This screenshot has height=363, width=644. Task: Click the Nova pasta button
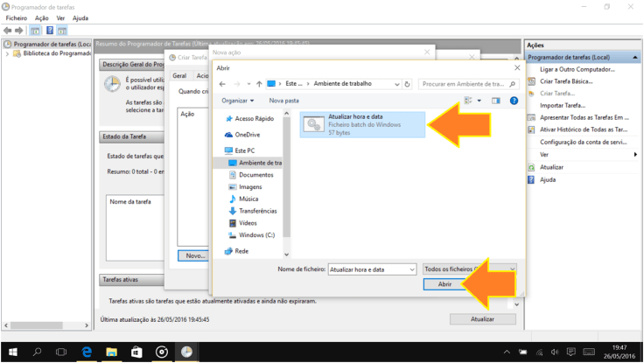[x=284, y=101]
